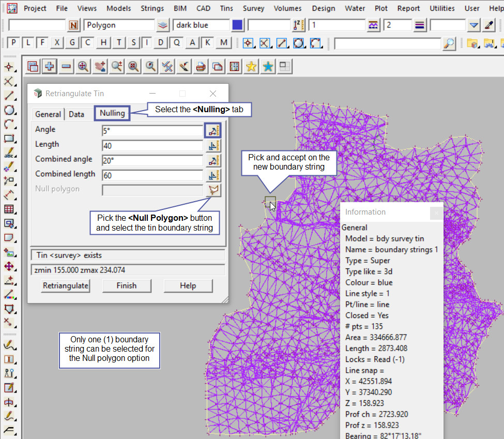
Task: Click the minus icon in view toolbar
Action: click(x=66, y=66)
